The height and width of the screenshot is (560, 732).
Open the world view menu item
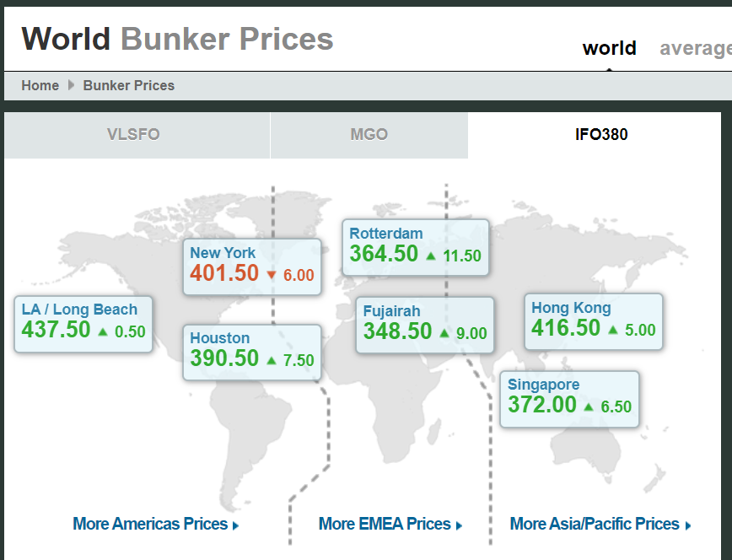pos(609,48)
